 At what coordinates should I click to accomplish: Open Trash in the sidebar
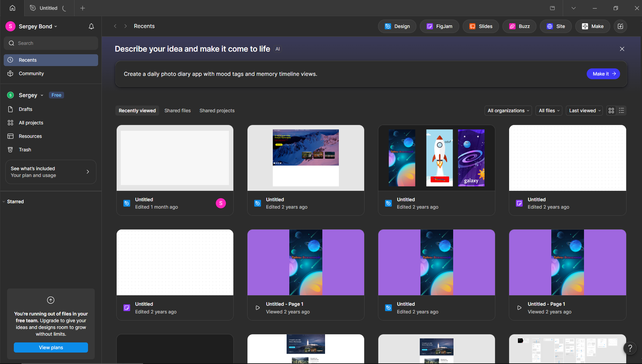(x=51, y=150)
